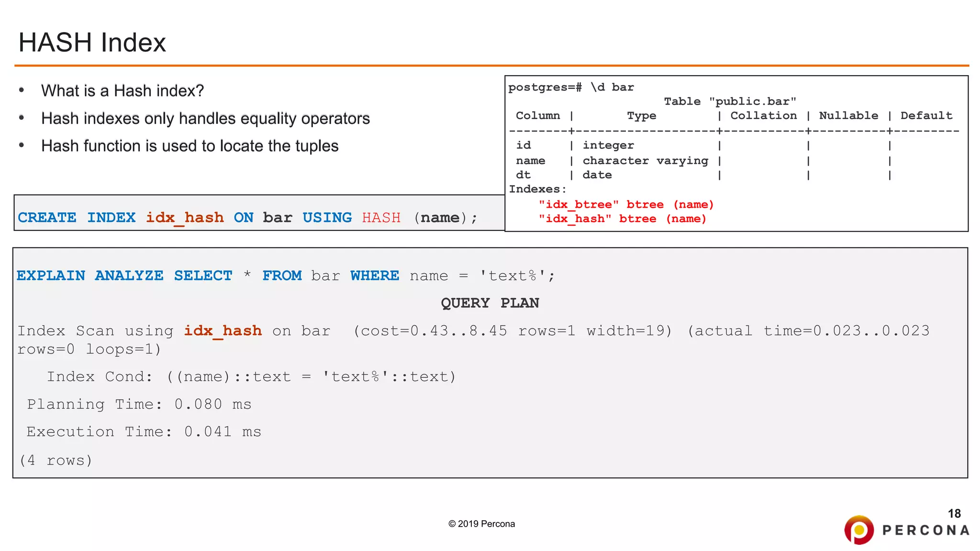Click the red "idx_hash" index line
This screenshot has width=980, height=551.
point(622,219)
